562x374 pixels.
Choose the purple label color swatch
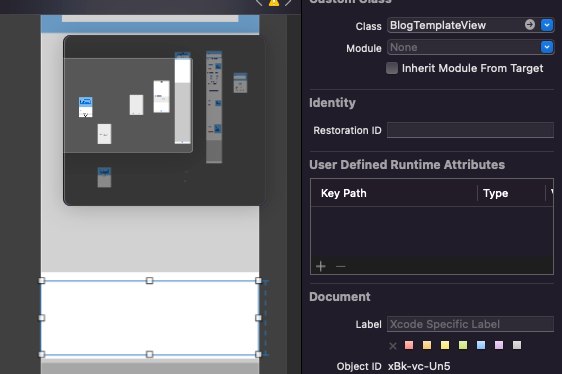(499, 345)
